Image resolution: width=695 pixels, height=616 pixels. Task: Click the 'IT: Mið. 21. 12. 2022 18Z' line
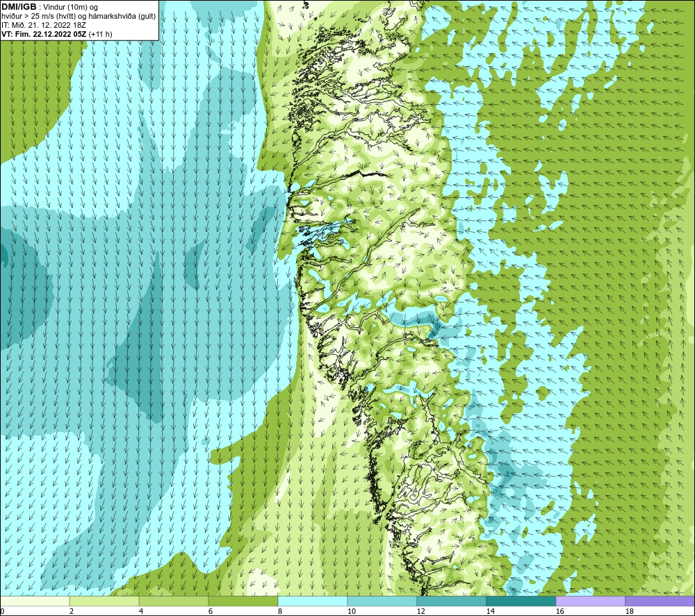pos(43,25)
